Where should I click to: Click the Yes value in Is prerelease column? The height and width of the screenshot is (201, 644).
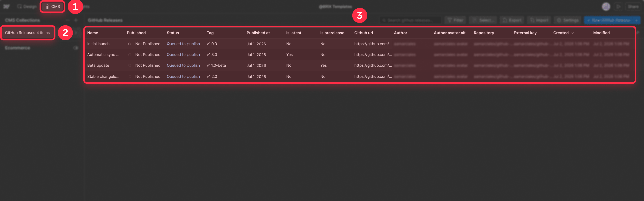click(323, 66)
